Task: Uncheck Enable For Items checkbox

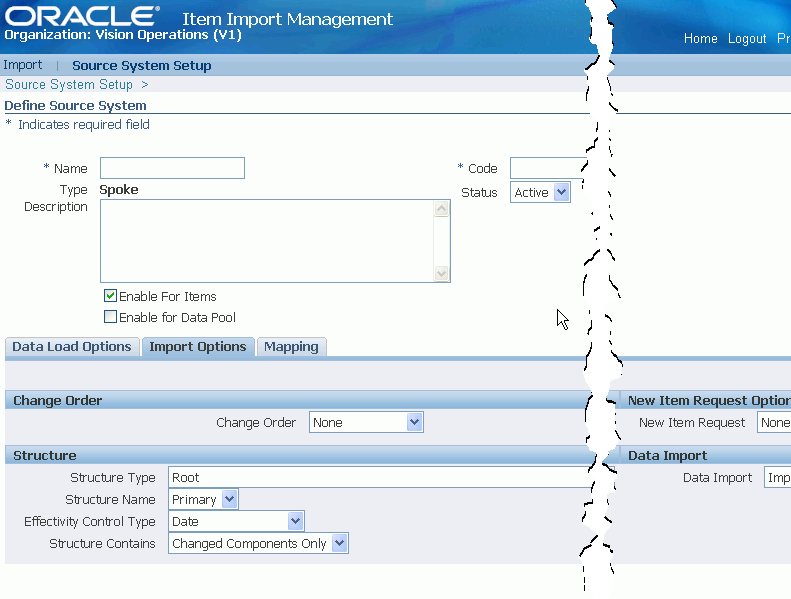Action: [110, 296]
